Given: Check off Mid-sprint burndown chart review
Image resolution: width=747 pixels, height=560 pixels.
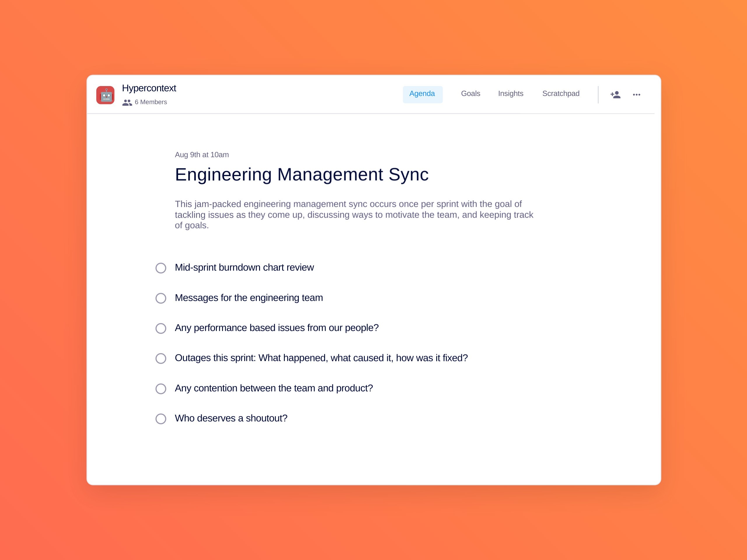Looking at the screenshot, I should coord(161,268).
